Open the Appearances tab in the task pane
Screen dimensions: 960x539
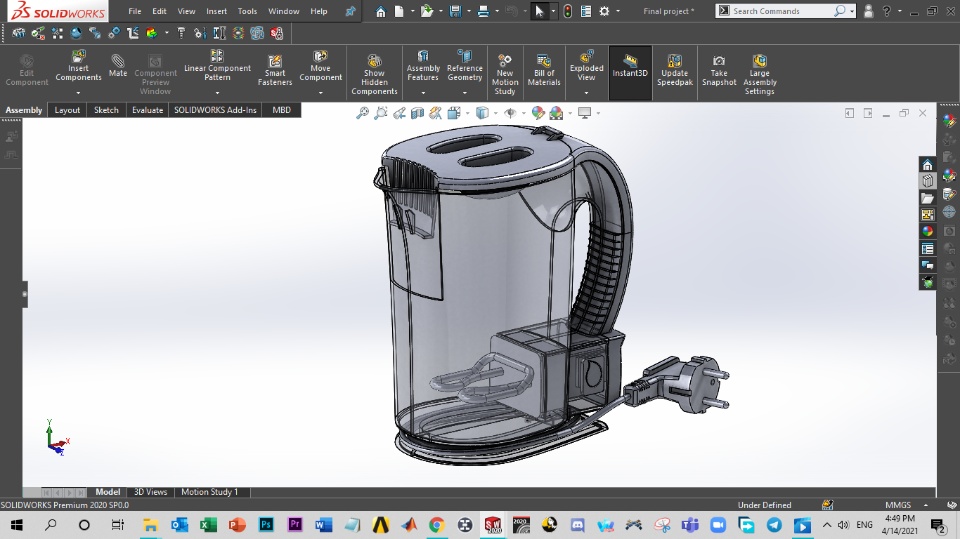pyautogui.click(x=928, y=231)
